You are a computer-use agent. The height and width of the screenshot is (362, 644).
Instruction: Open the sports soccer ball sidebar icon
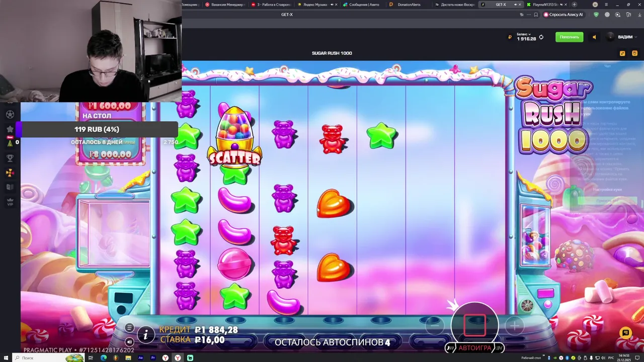(10, 114)
